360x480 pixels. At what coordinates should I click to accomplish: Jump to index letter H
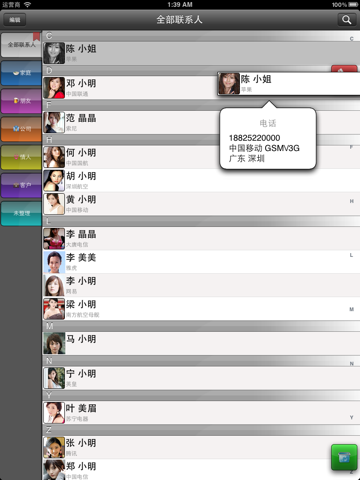click(351, 201)
